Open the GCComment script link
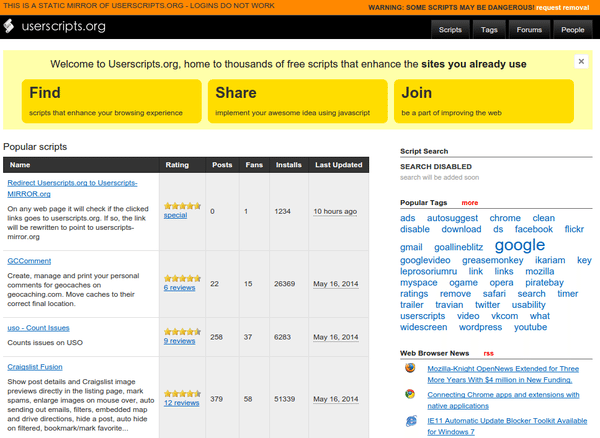This screenshot has height=438, width=600. pyautogui.click(x=29, y=261)
